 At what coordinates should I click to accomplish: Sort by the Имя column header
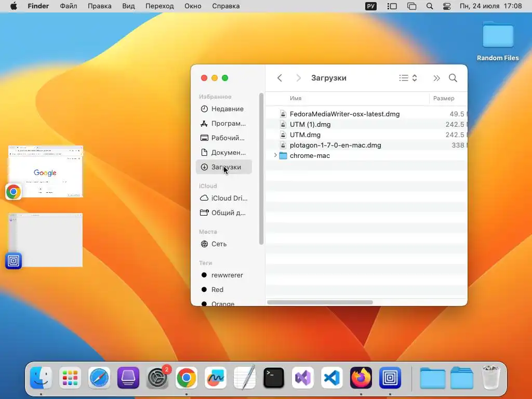coord(296,98)
